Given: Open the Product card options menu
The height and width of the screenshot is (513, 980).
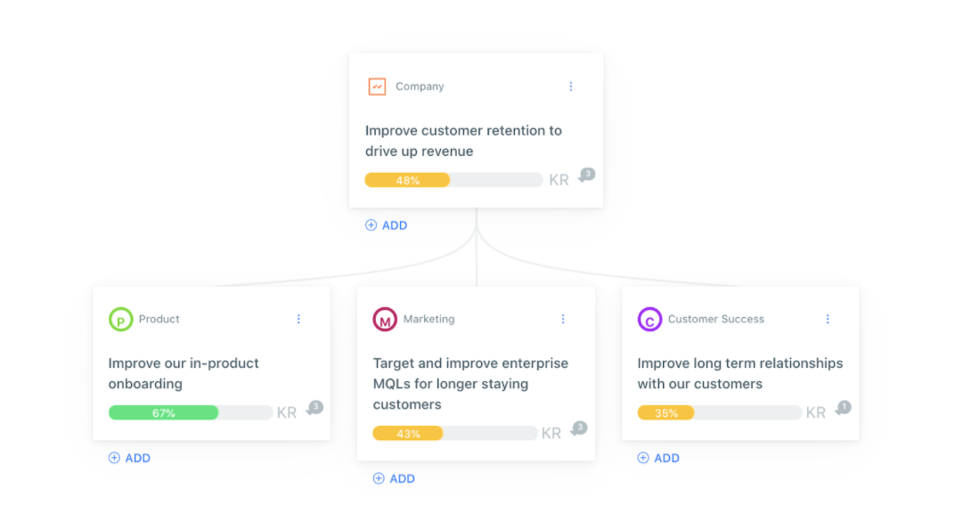Looking at the screenshot, I should tap(298, 320).
